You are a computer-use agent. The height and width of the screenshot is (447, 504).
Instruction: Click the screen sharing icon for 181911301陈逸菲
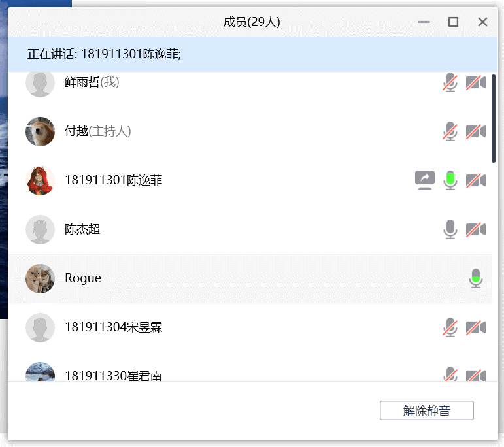click(425, 180)
